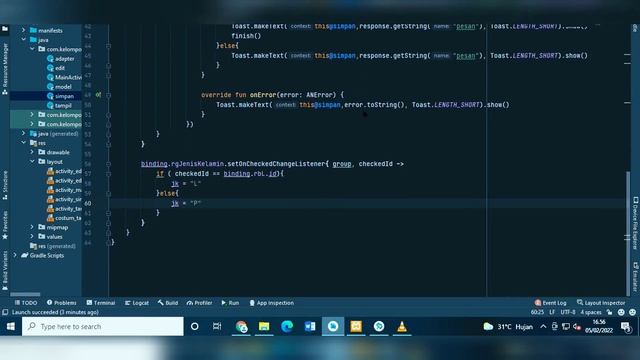640x360 pixels.
Task: Open the Emulator side panel
Action: click(636, 276)
